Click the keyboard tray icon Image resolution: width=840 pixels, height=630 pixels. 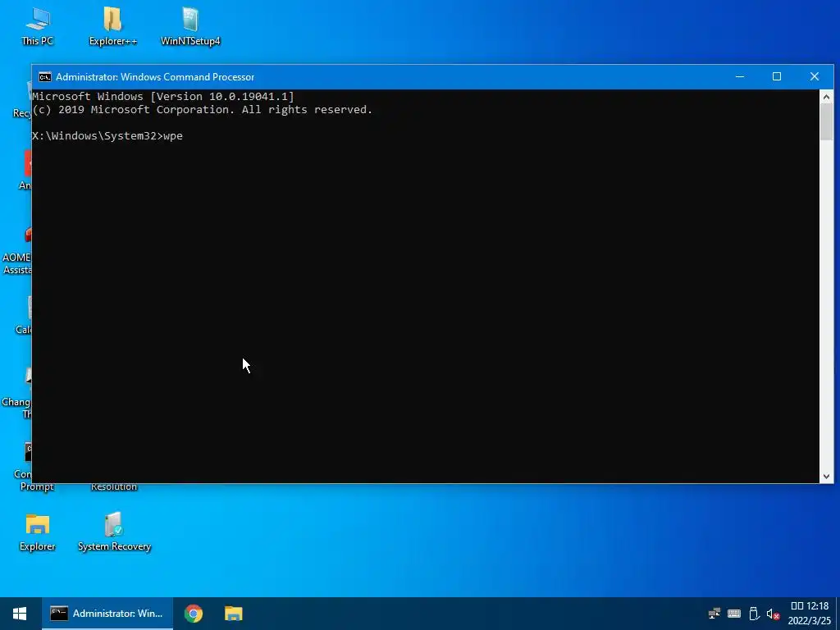click(x=734, y=614)
